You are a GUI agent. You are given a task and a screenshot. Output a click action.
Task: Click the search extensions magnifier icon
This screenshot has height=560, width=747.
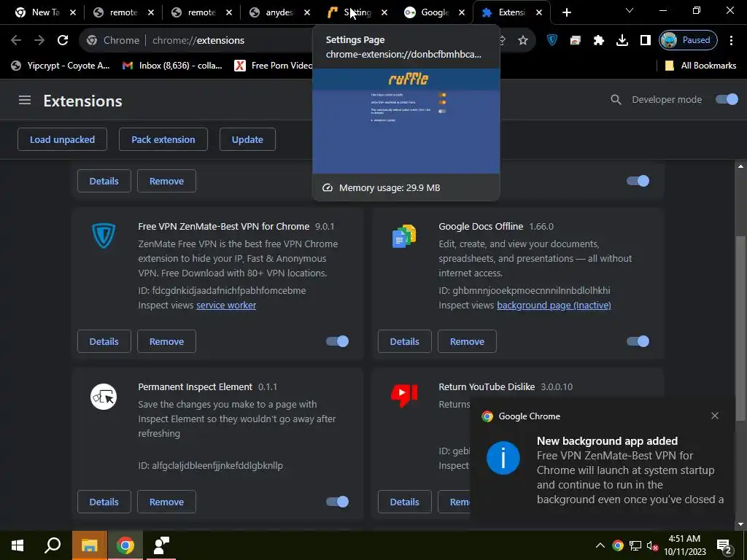click(x=616, y=99)
